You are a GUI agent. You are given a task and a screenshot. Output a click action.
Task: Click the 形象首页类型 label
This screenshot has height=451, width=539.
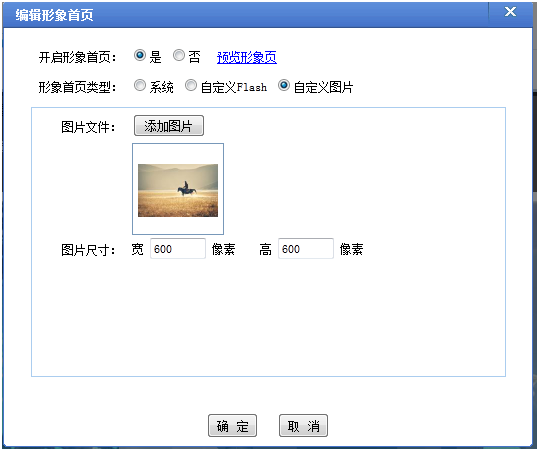[77, 87]
